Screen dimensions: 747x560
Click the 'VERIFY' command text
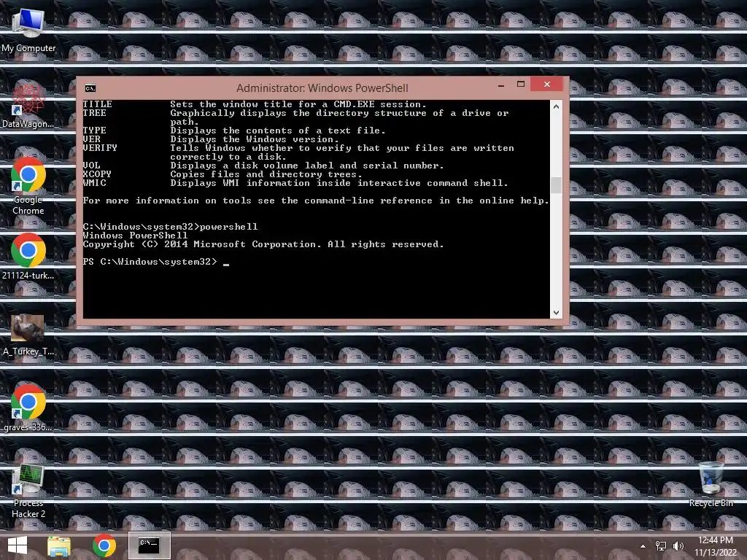99,148
